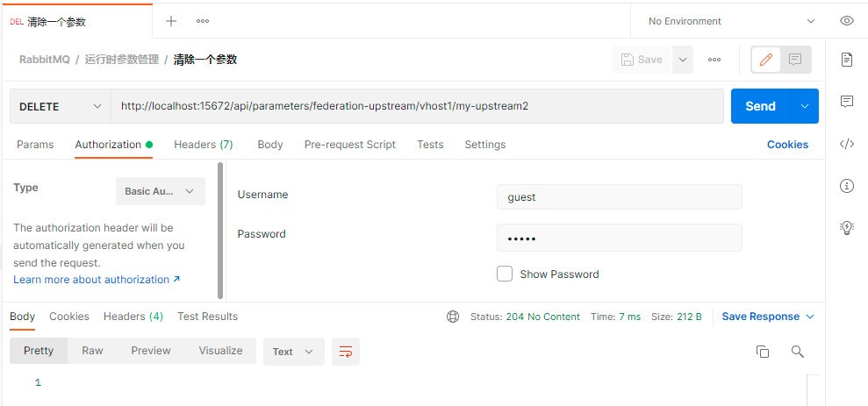Search the response using magnifier icon

point(797,352)
